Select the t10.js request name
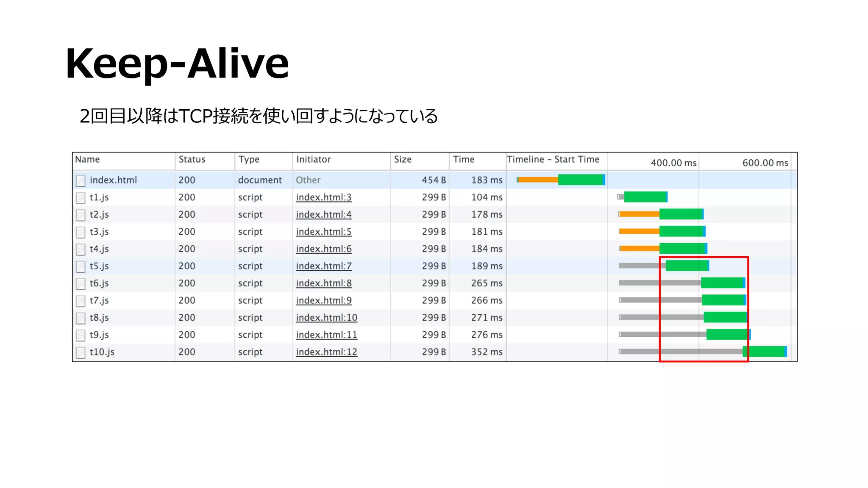The height and width of the screenshot is (488, 868). click(x=102, y=352)
